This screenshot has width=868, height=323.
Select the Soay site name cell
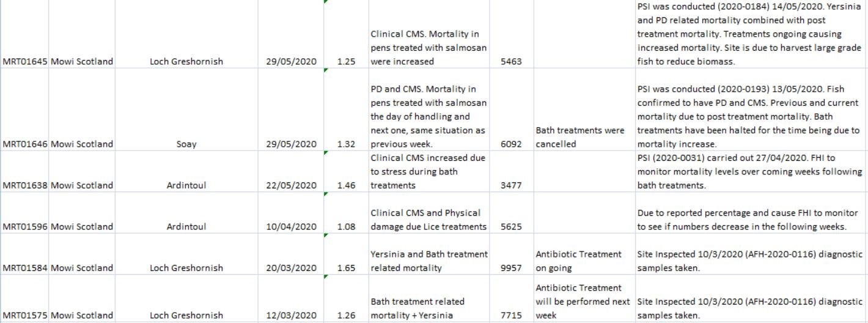[186, 144]
